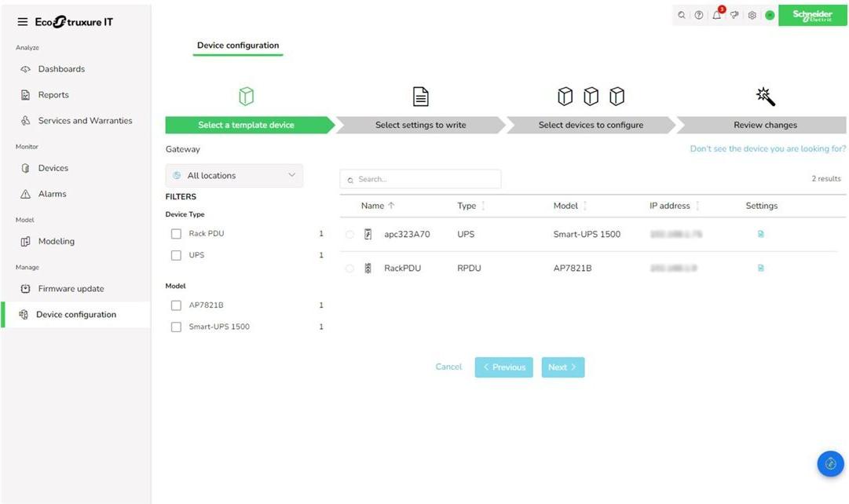The width and height of the screenshot is (849, 504).
Task: Open Dashboards from the sidebar
Action: (61, 69)
